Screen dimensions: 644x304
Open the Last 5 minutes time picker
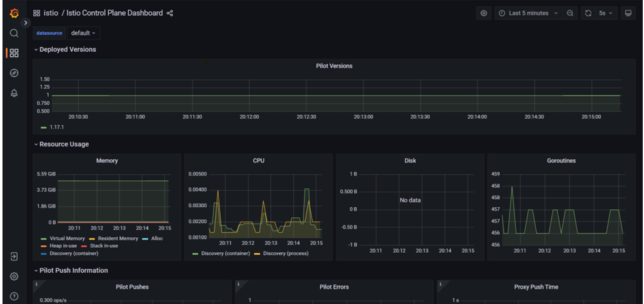click(528, 13)
